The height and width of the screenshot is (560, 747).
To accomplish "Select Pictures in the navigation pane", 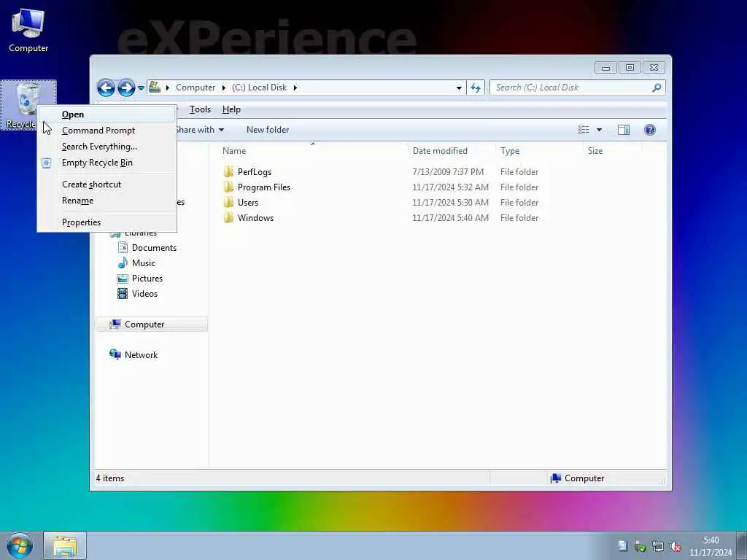I will pos(141,278).
